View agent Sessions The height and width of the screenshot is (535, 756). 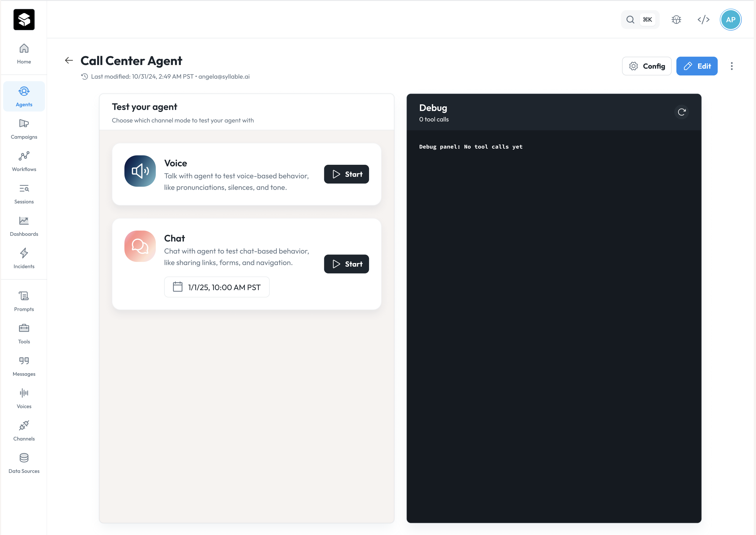(24, 193)
